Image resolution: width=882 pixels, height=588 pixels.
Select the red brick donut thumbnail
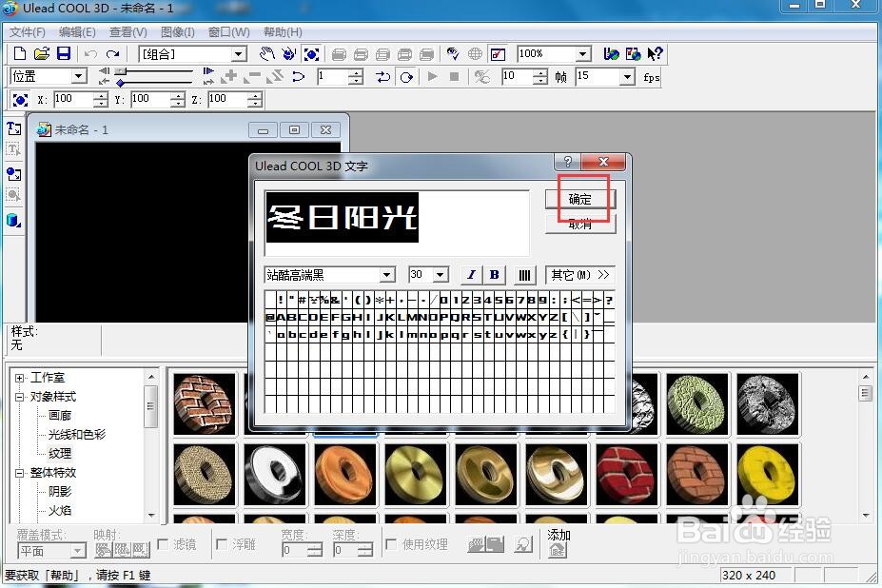(627, 475)
